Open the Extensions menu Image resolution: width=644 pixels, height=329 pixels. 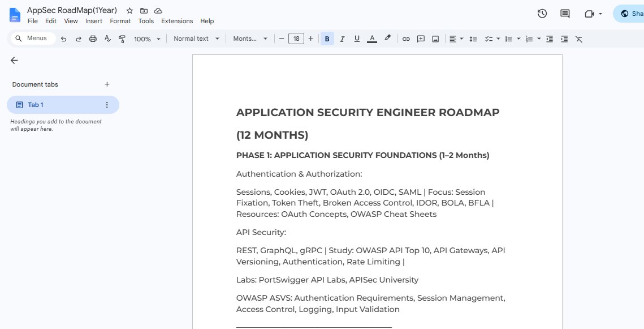point(177,21)
